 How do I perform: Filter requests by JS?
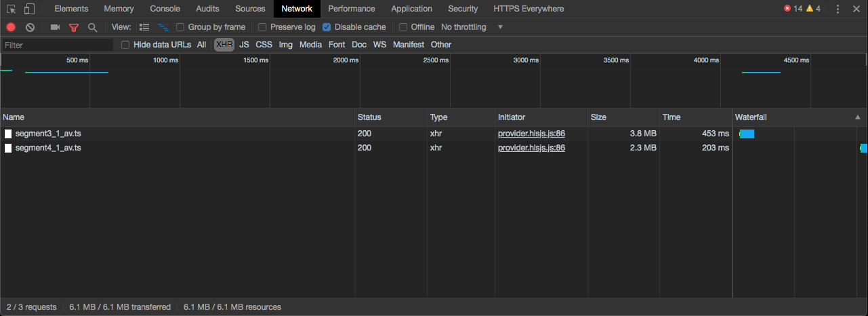(244, 45)
